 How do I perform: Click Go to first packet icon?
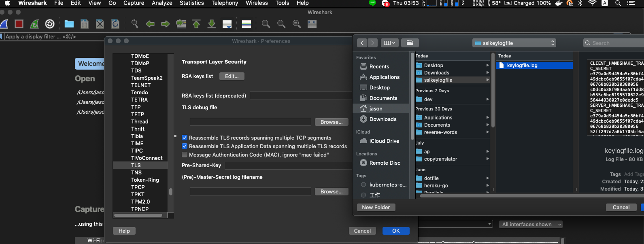point(196,24)
